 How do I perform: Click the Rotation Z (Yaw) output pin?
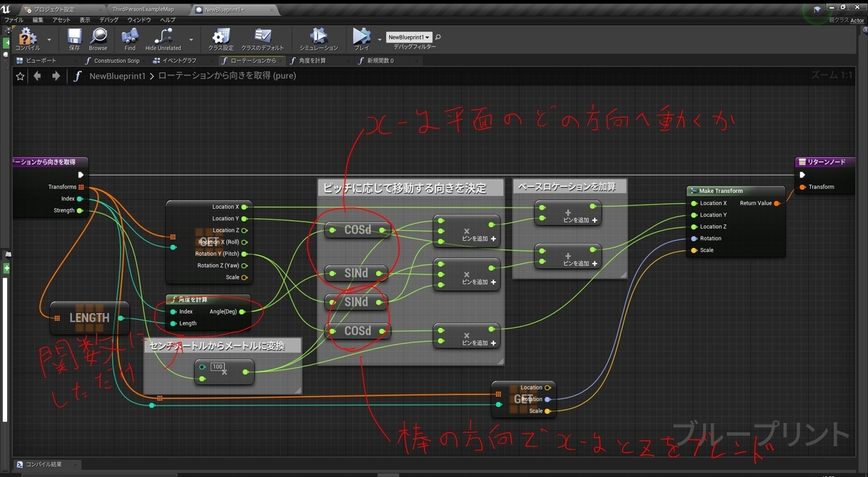244,265
